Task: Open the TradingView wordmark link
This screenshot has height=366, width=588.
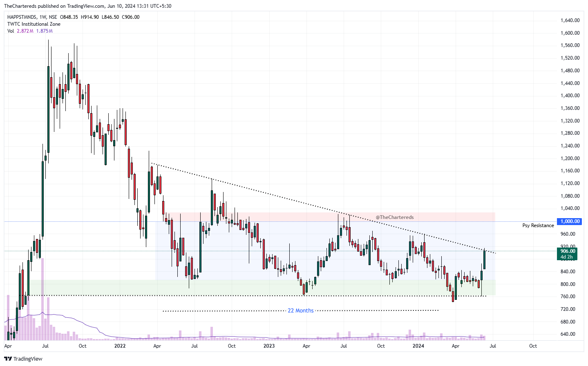Action: point(28,359)
